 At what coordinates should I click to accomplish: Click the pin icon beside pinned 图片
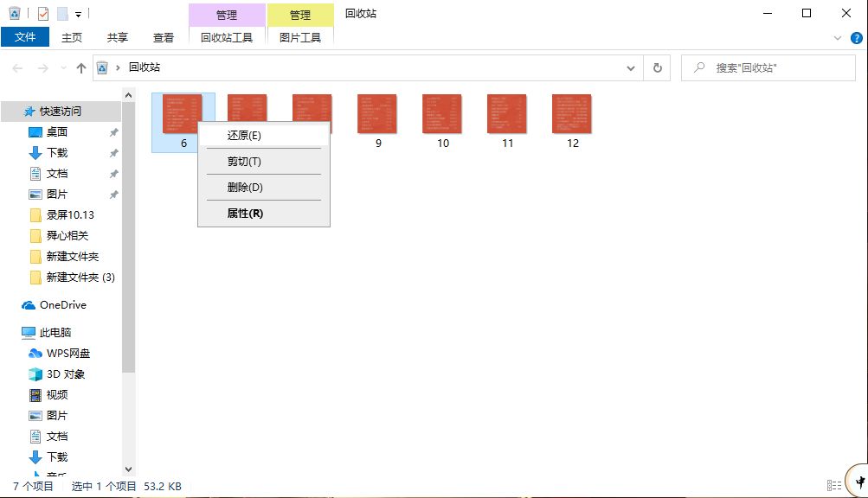tap(113, 195)
